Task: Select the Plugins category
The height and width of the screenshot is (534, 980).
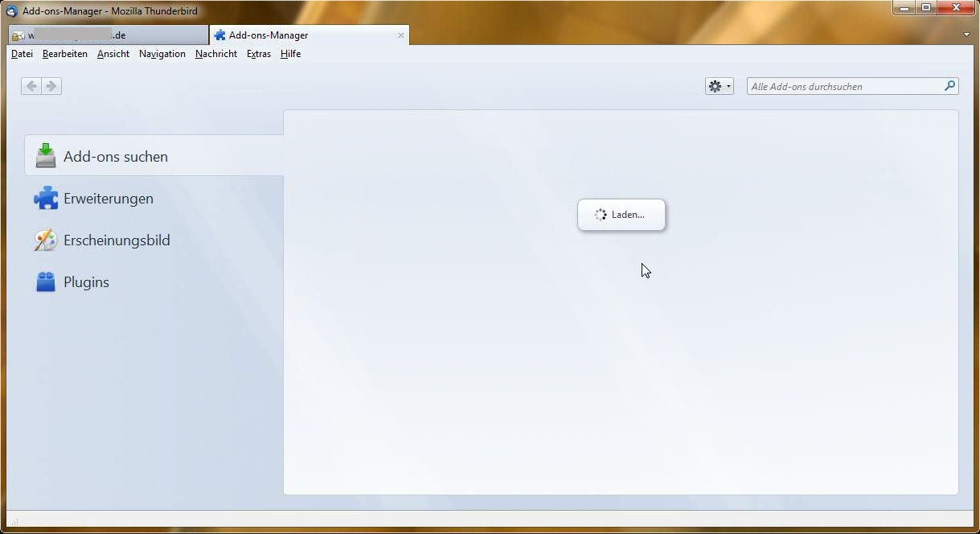Action: click(154, 281)
